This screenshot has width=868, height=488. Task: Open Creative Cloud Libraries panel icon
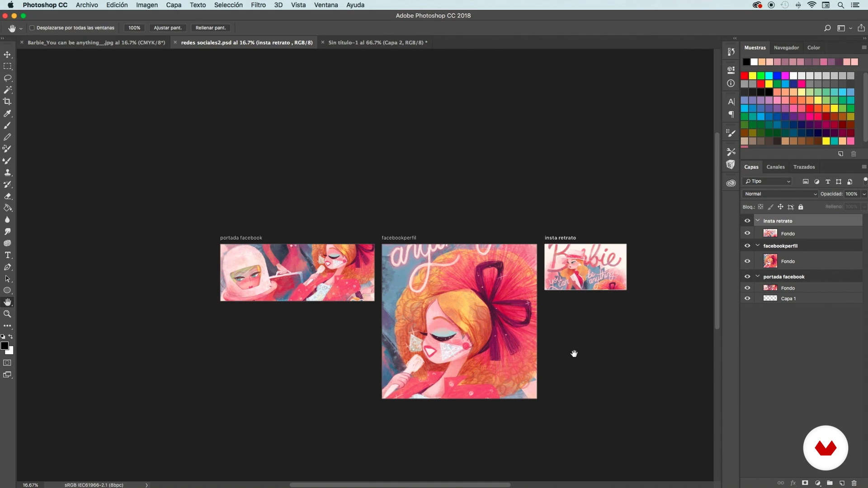point(731,183)
